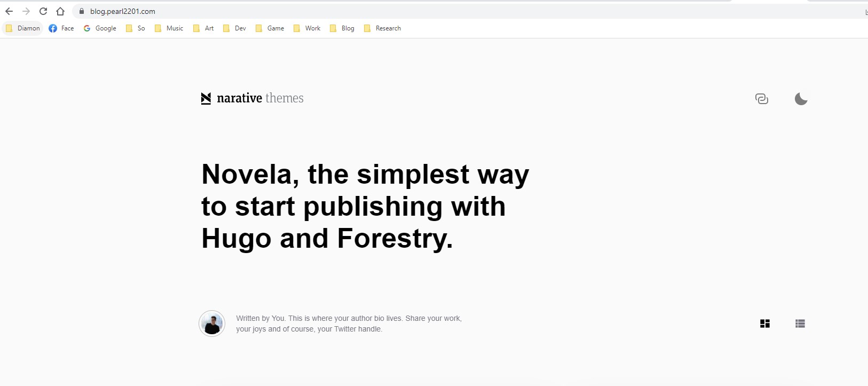
Task: Open the Research bookmarks folder
Action: [382, 28]
